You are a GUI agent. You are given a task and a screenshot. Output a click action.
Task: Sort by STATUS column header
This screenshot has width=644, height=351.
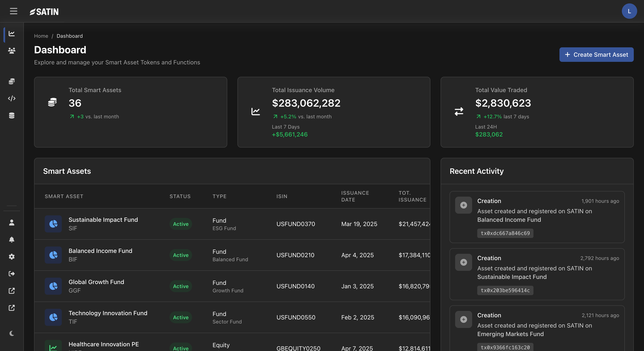(180, 196)
